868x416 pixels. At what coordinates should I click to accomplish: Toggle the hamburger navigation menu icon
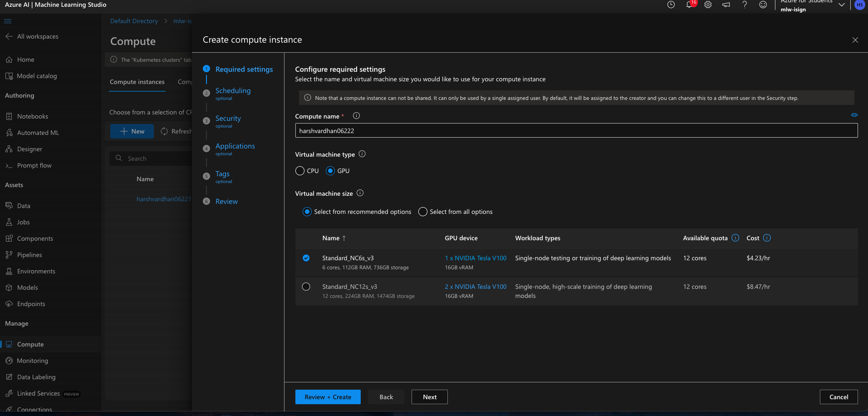pyautogui.click(x=8, y=21)
